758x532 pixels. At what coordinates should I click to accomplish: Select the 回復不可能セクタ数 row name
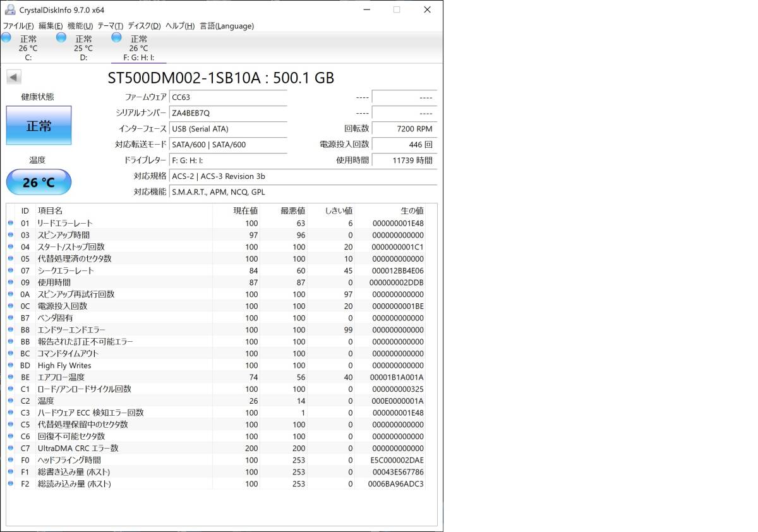click(x=71, y=437)
